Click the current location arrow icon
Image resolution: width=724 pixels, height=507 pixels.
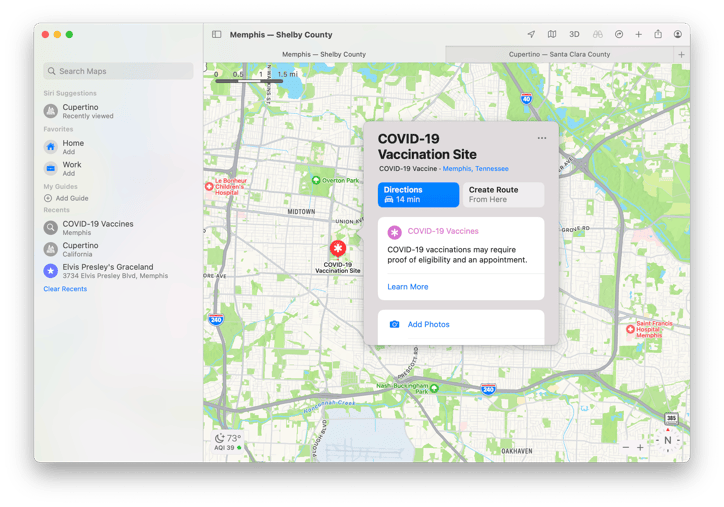coord(531,34)
